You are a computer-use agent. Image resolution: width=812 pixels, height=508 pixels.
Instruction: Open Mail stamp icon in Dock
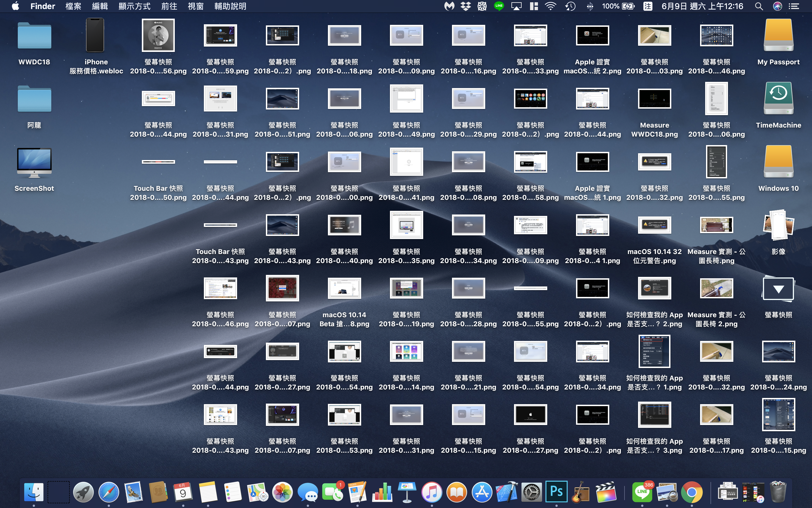133,492
